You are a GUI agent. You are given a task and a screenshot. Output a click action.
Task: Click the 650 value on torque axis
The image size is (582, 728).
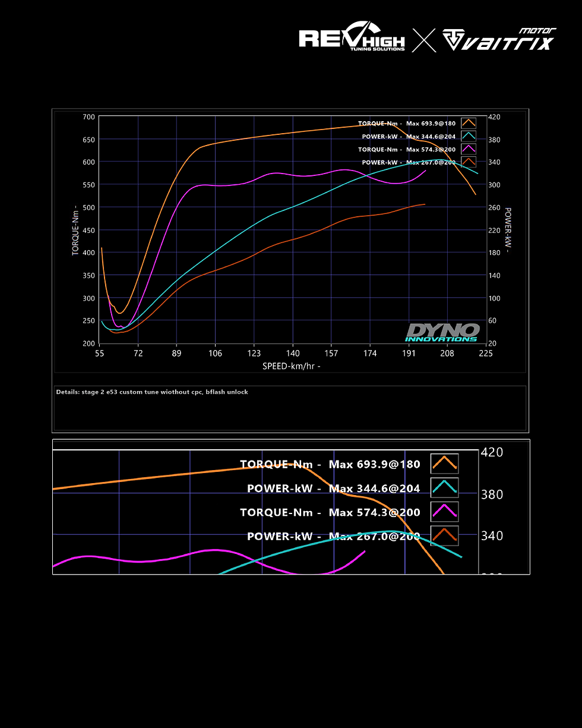88,140
